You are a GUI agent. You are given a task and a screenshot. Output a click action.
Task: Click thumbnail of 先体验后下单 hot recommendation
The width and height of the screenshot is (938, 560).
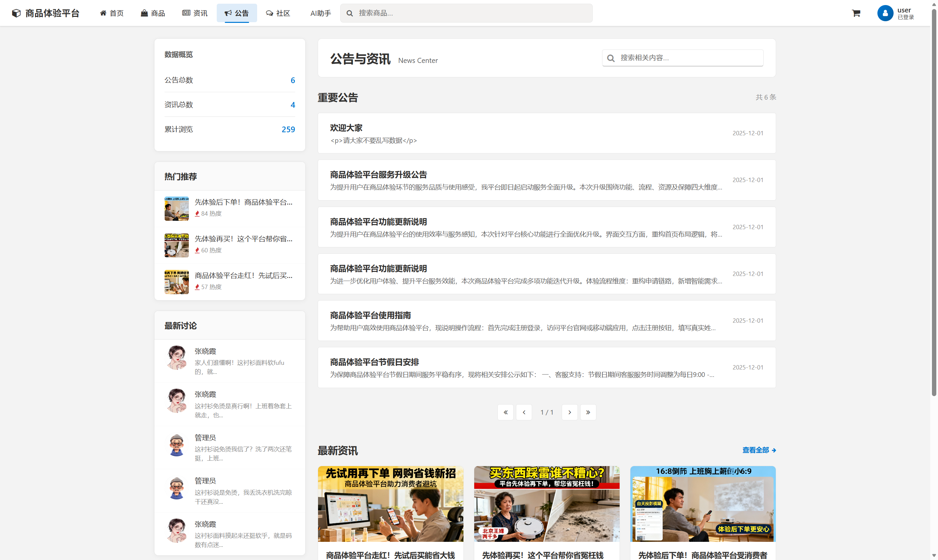(176, 208)
